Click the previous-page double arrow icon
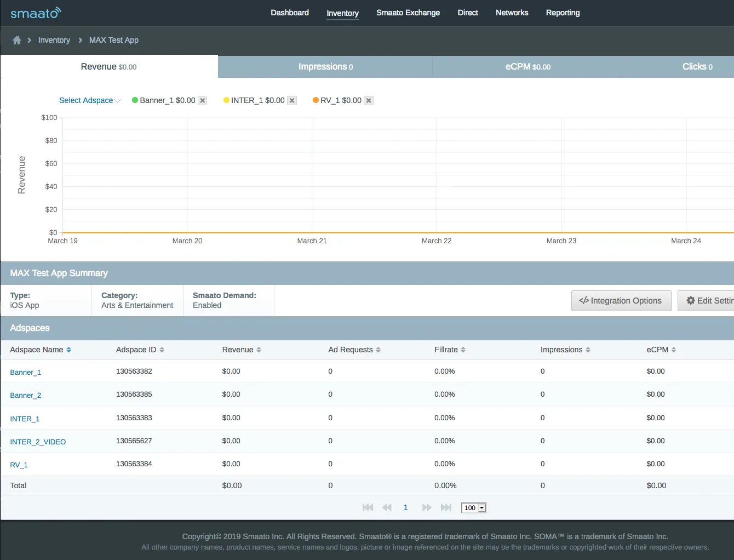 387,507
